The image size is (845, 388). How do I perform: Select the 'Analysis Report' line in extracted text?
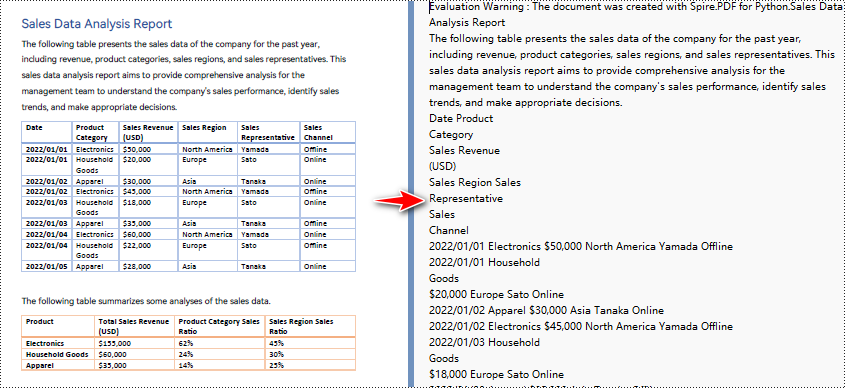point(467,23)
